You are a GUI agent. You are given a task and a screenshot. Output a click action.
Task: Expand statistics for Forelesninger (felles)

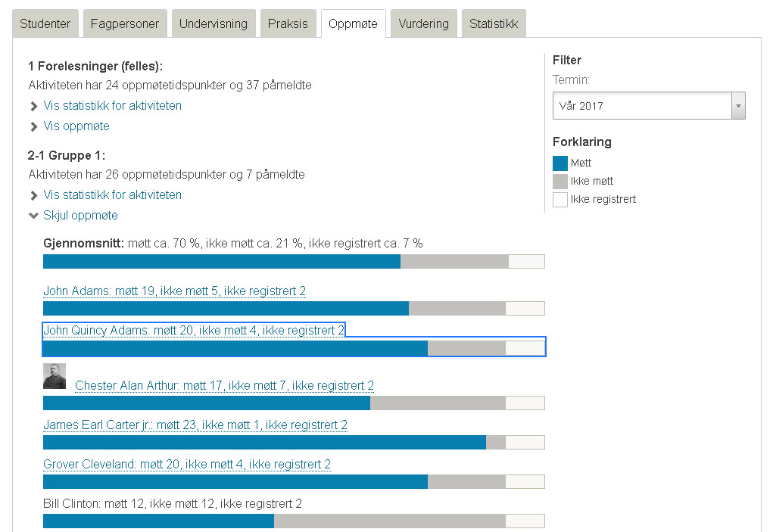(x=112, y=106)
